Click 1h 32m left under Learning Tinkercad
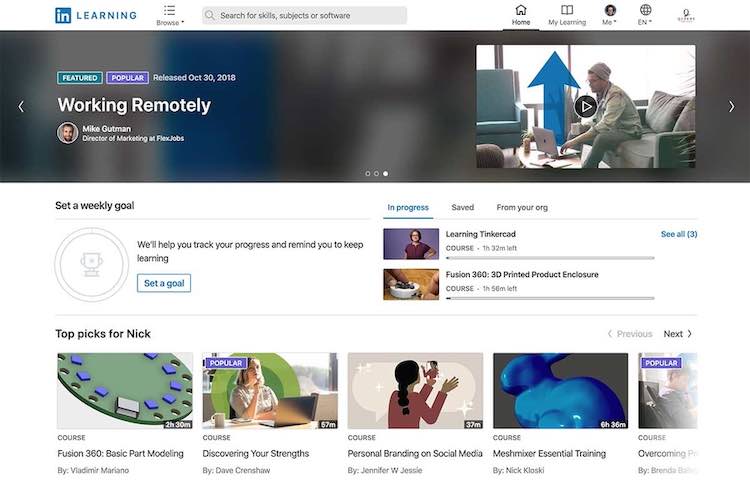750x500 pixels. pos(499,248)
